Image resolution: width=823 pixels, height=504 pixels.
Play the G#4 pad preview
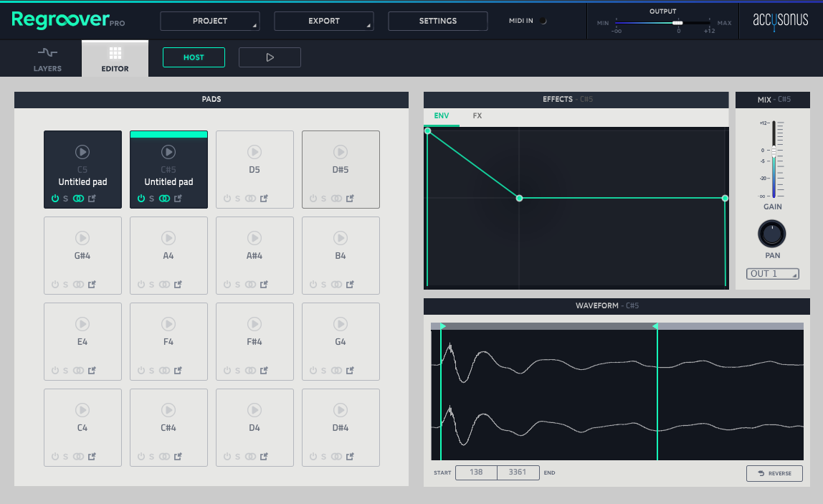(82, 238)
